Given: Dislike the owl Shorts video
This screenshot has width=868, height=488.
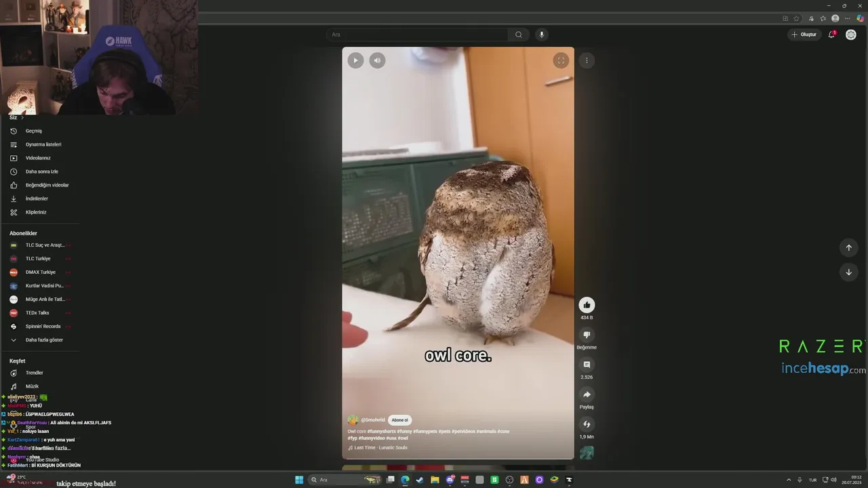Looking at the screenshot, I should point(587,335).
